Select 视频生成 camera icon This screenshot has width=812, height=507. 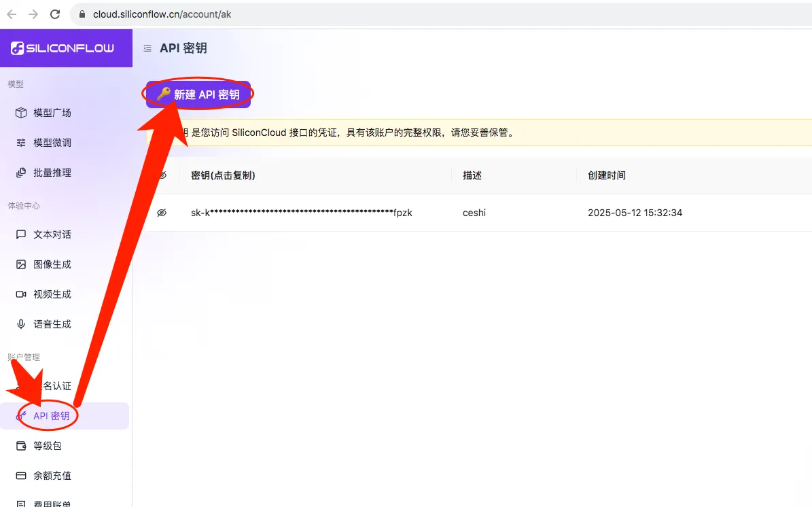[20, 294]
